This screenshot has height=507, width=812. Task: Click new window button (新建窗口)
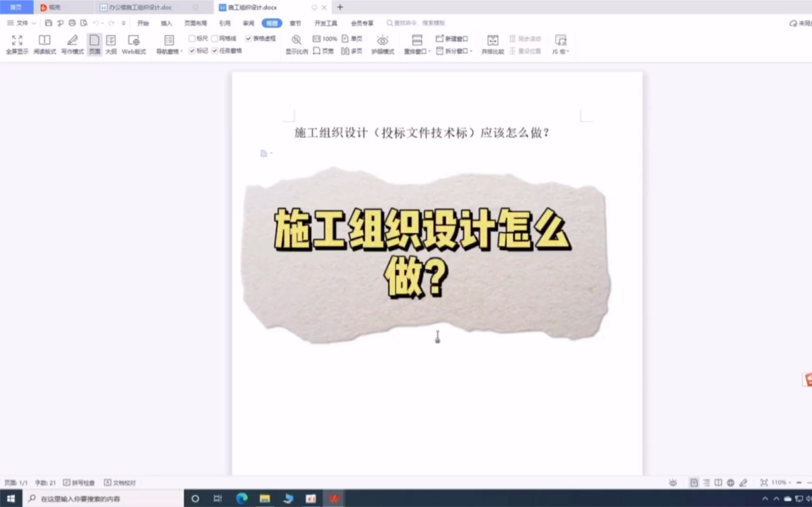pos(452,39)
